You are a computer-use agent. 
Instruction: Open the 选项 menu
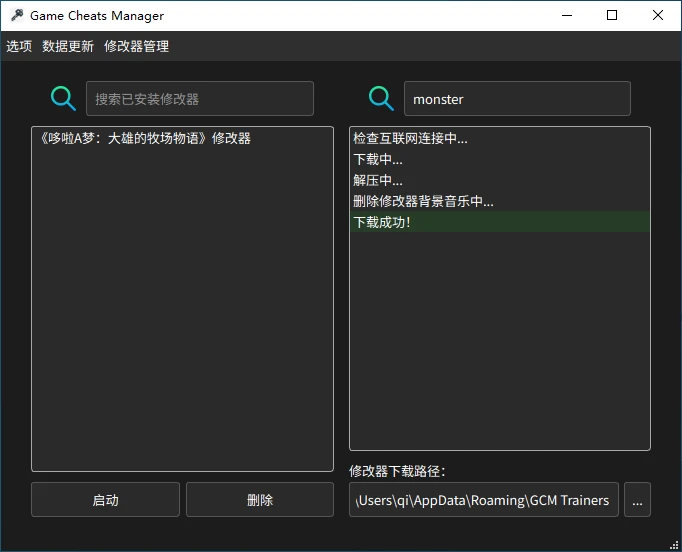click(x=19, y=46)
